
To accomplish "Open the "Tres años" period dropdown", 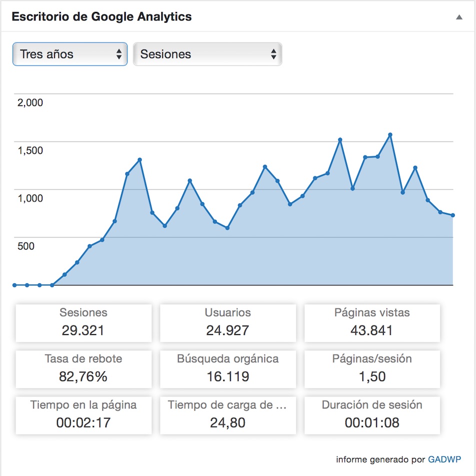I will tap(70, 54).
